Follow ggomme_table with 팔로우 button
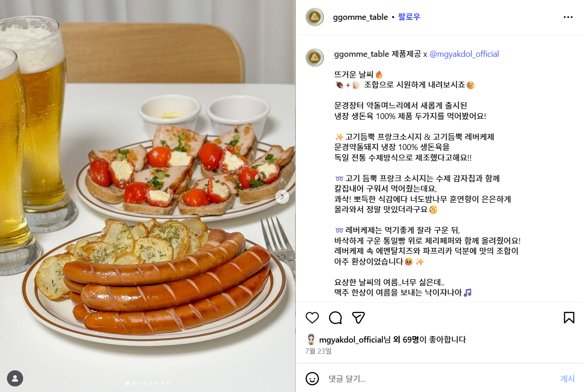The image size is (583, 392). [x=409, y=17]
